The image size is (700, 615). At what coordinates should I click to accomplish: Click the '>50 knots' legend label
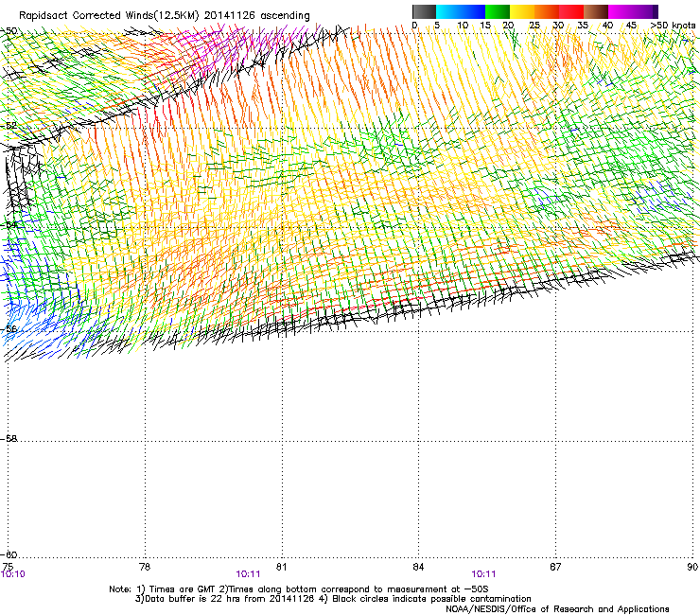pyautogui.click(x=673, y=25)
